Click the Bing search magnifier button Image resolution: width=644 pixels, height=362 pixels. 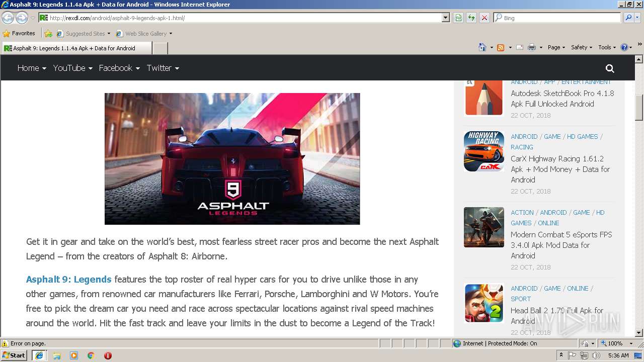[628, 18]
